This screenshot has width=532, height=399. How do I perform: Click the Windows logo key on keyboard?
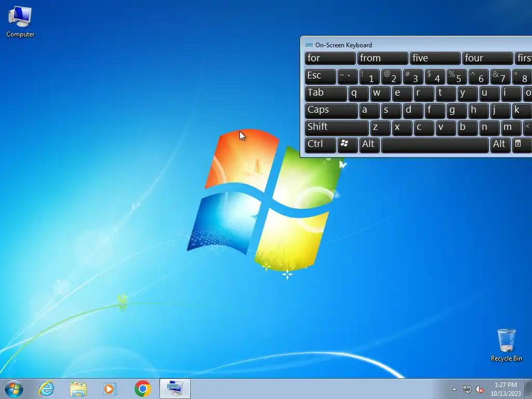[x=348, y=145]
